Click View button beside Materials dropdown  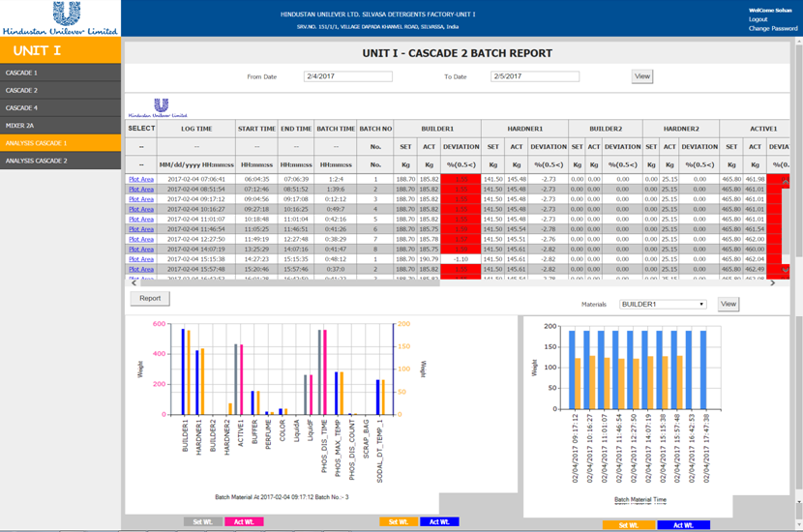click(729, 304)
